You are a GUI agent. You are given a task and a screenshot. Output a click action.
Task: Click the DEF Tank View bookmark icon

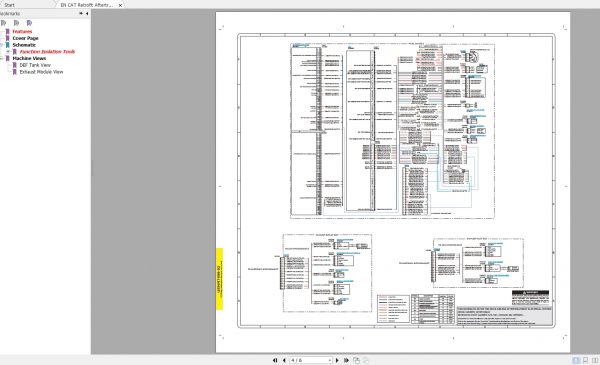pyautogui.click(x=15, y=65)
